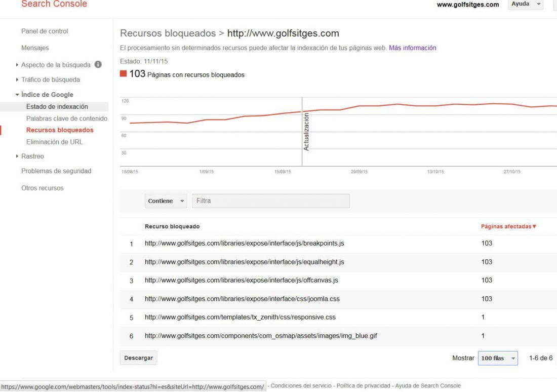Click the Descargar button
Image resolution: width=557 pixels, height=392 pixels.
pos(139,358)
